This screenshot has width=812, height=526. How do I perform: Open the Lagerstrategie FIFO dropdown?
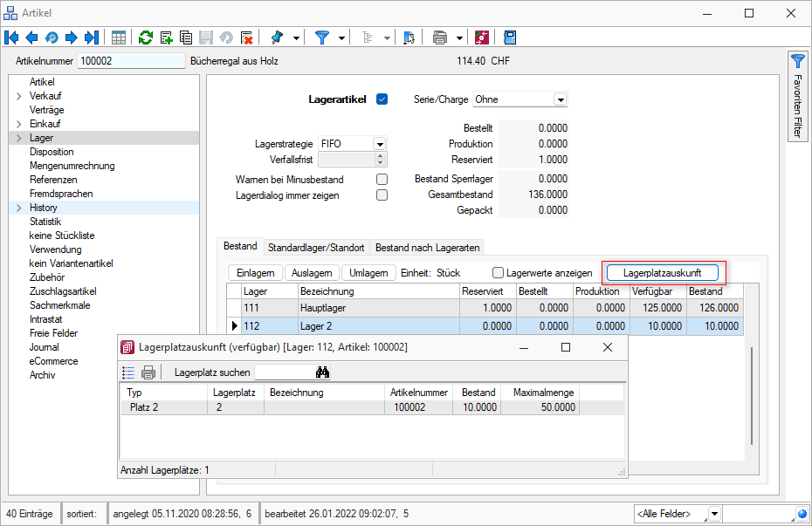tap(379, 144)
